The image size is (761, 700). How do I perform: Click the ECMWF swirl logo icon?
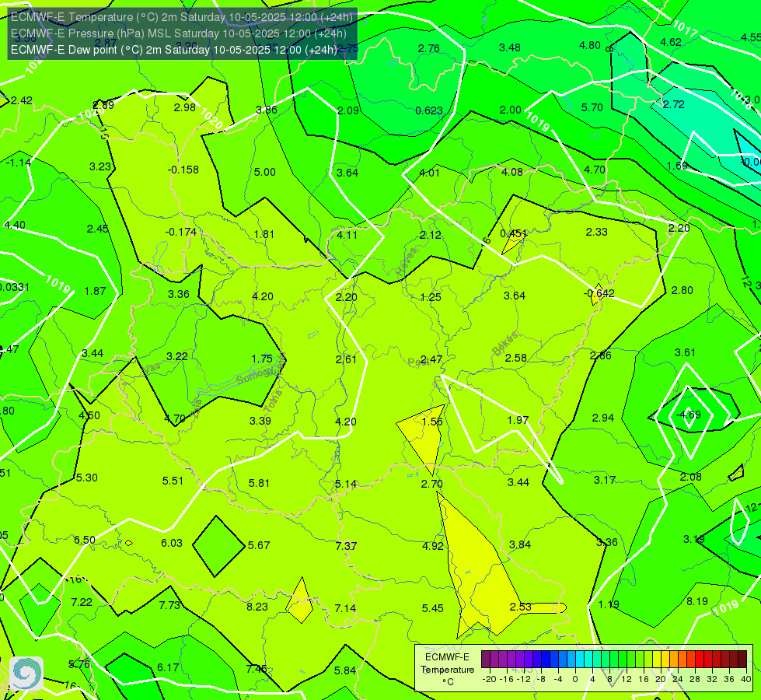26,673
